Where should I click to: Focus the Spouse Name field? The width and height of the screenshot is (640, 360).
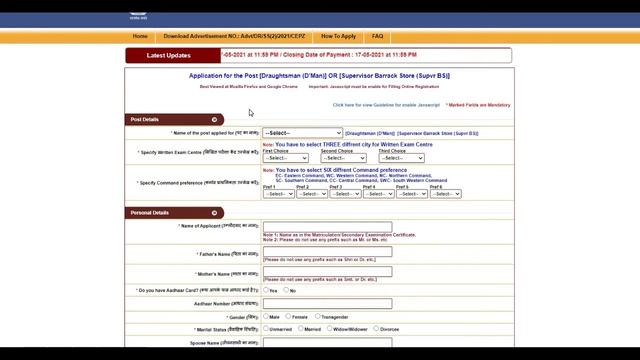click(327, 342)
